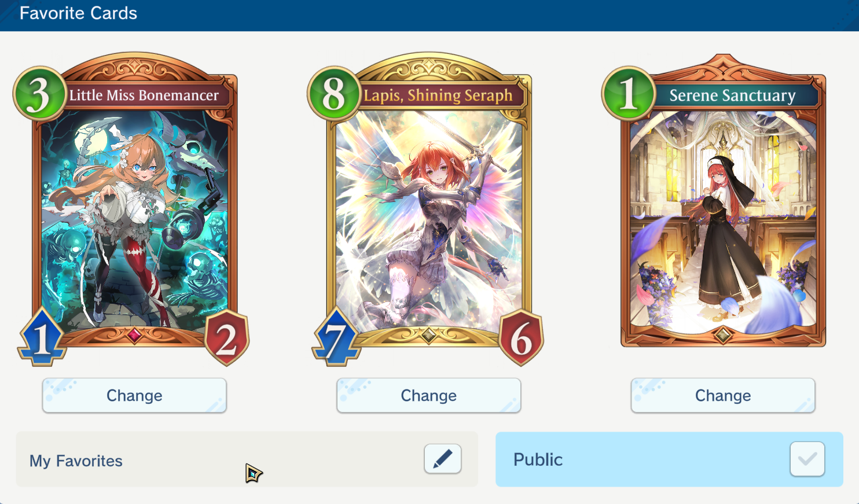859x504 pixels.
Task: Click the Favorite Cards header title
Action: coord(78,13)
